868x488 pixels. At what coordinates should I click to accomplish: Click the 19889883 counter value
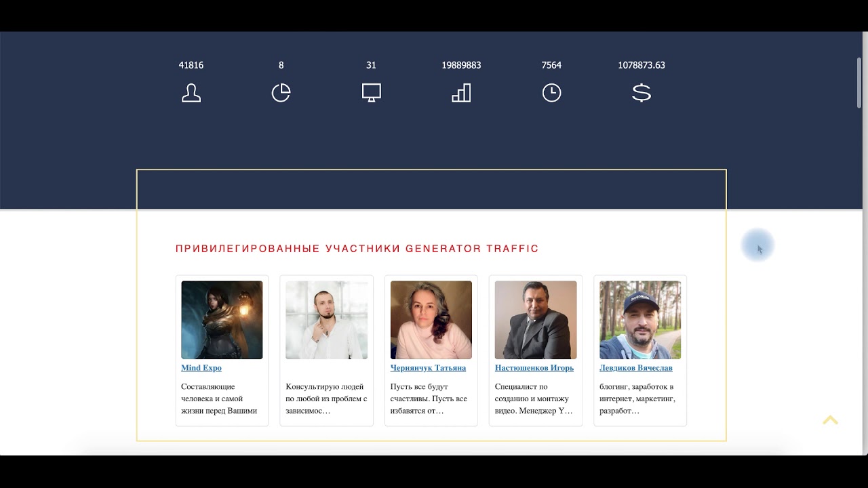(461, 65)
